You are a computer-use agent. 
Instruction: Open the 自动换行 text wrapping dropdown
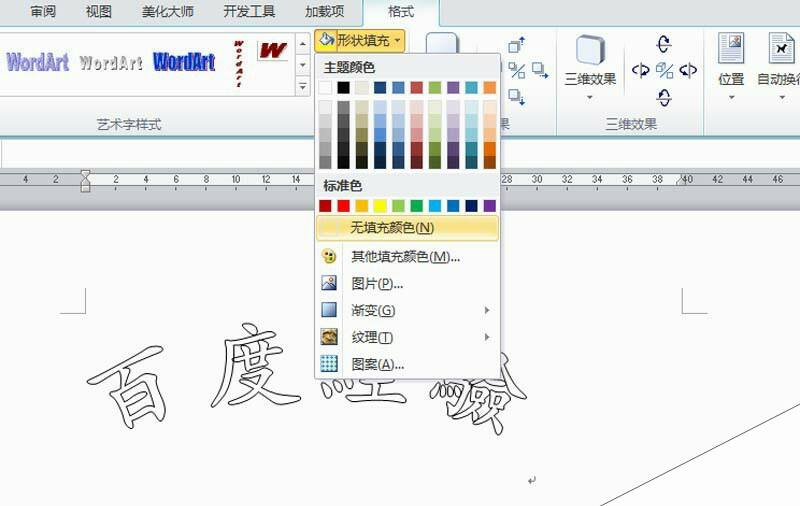pos(778,66)
